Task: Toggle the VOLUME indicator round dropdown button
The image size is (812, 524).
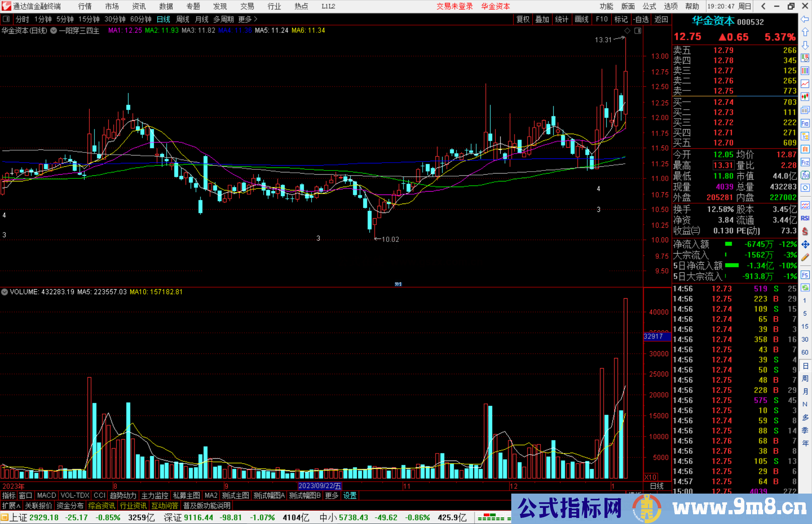Action: 5,292
